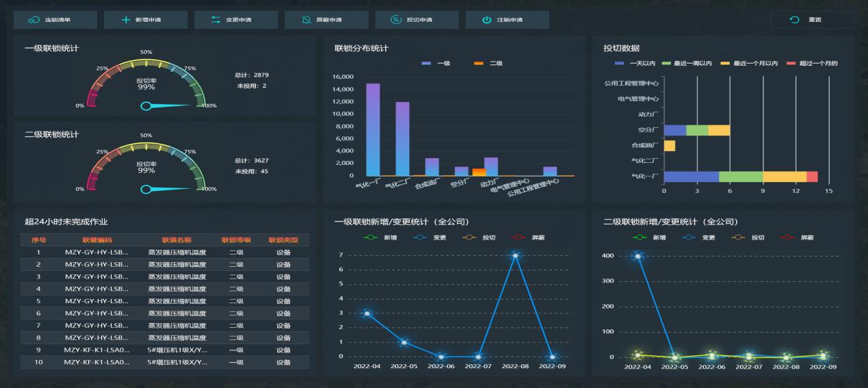Viewport: 868px width, 388px height.
Task: Click the 联锁编码 column header
Action: point(96,240)
